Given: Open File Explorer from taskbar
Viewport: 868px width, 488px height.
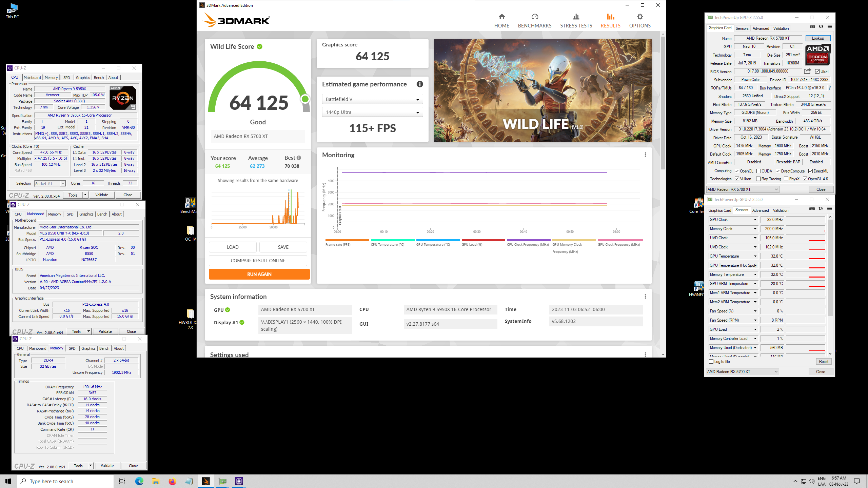Looking at the screenshot, I should click(156, 481).
